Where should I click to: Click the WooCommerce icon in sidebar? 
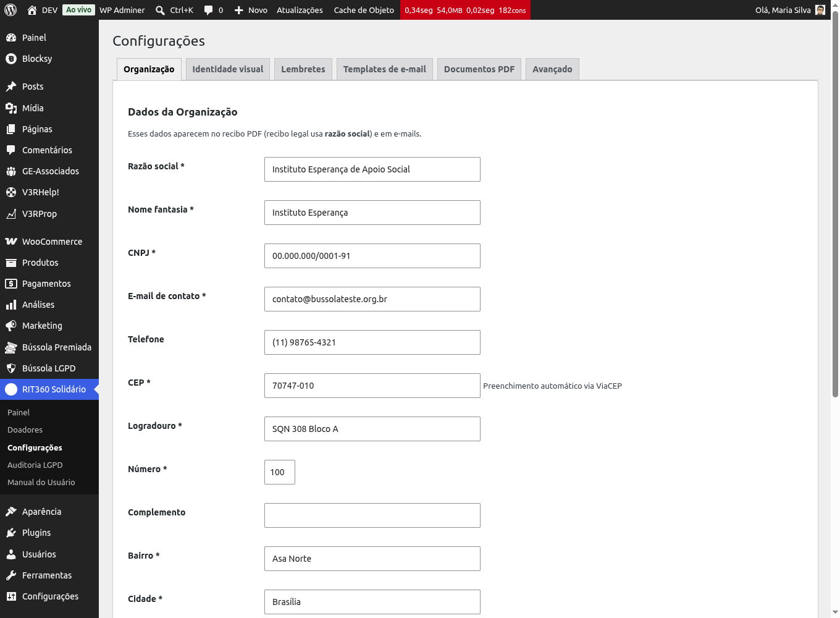point(11,242)
